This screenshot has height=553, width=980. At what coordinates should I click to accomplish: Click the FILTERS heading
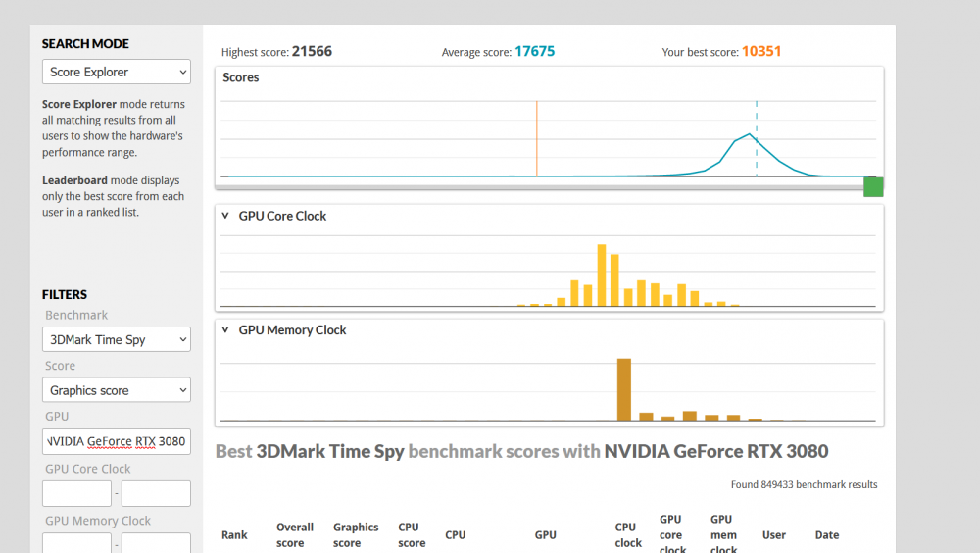(65, 295)
